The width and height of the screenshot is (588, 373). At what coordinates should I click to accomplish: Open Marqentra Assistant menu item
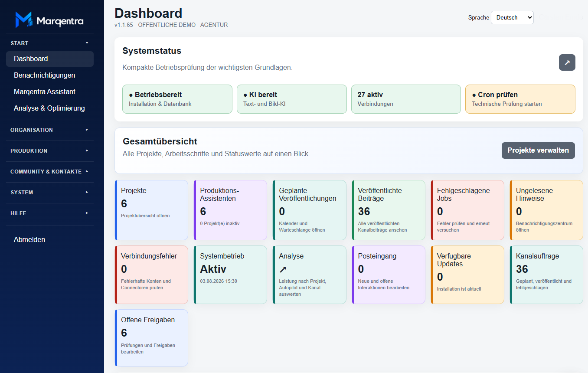[x=50, y=92]
